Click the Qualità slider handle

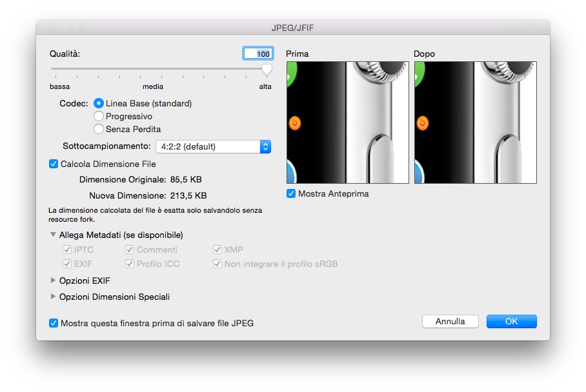tap(267, 70)
